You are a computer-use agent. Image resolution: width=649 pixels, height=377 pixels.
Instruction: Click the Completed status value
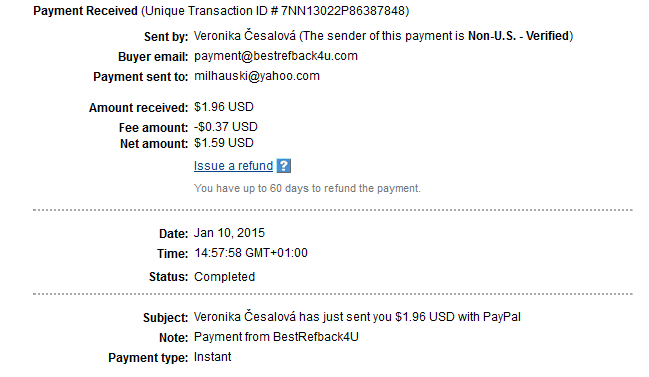pos(224,277)
